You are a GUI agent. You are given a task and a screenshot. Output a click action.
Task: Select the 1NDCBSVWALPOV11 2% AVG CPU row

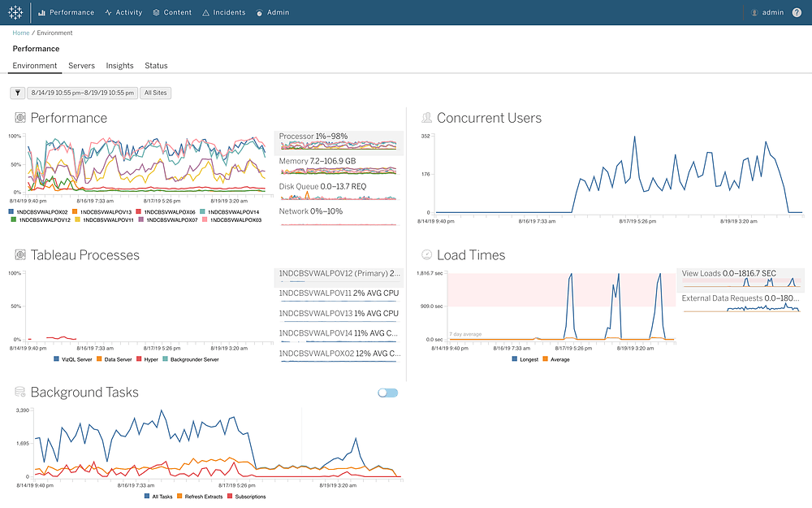tap(339, 297)
